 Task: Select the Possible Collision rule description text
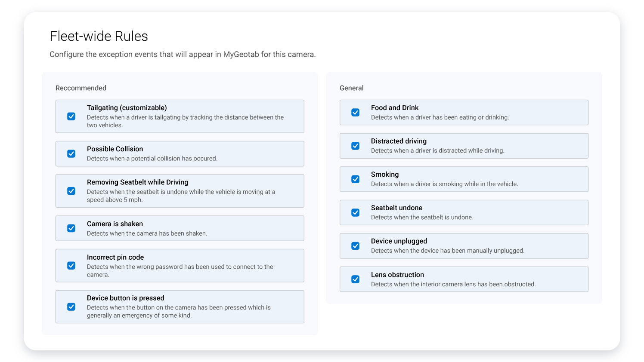pyautogui.click(x=152, y=159)
